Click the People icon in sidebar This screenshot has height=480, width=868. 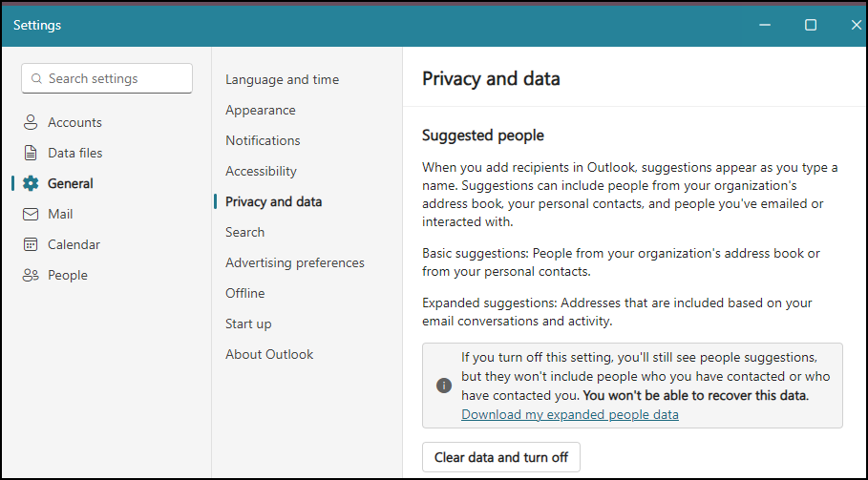tap(31, 276)
